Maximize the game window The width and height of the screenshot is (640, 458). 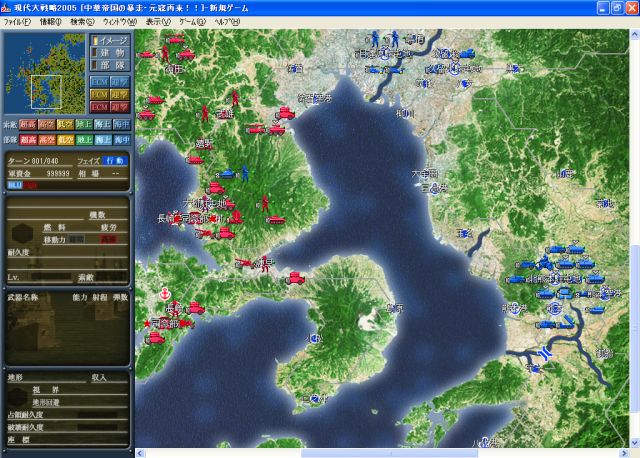[x=618, y=8]
